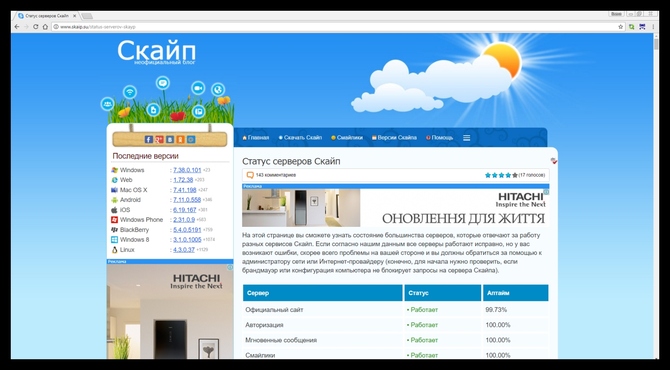Click the Официальный сайт table row
Screen dimensions: 670x370
click(396, 310)
